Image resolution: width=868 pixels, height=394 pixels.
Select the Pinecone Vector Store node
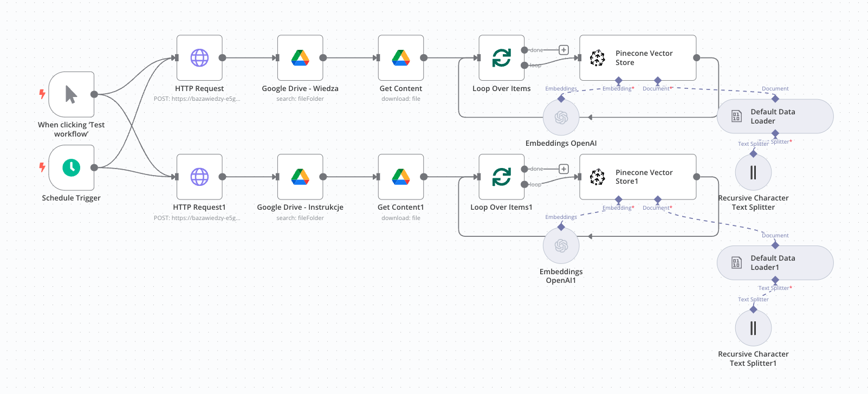[638, 57]
